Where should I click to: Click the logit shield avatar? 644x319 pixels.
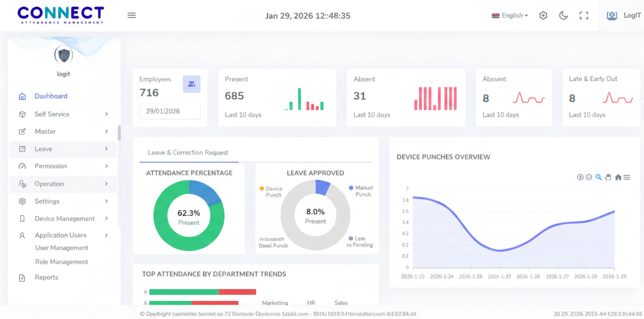[64, 55]
